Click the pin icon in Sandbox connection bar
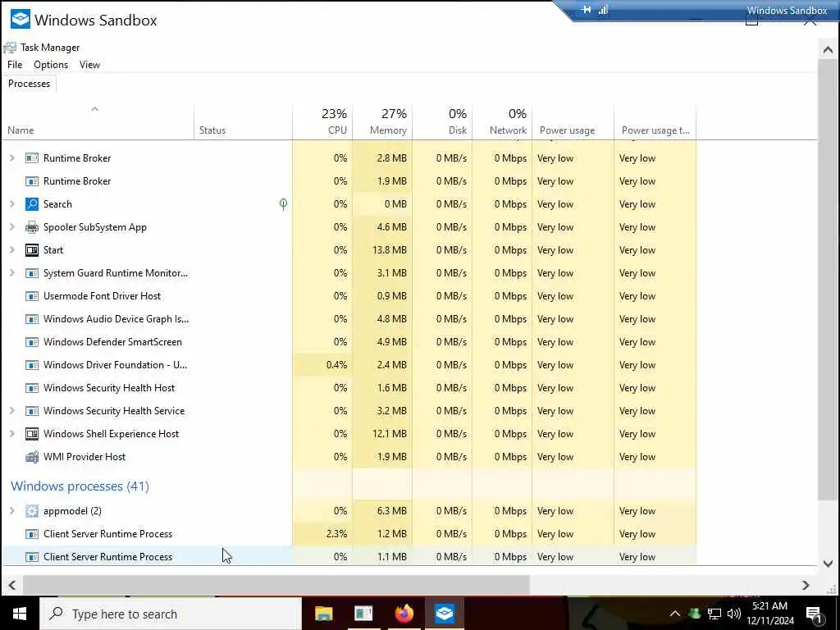 click(586, 10)
